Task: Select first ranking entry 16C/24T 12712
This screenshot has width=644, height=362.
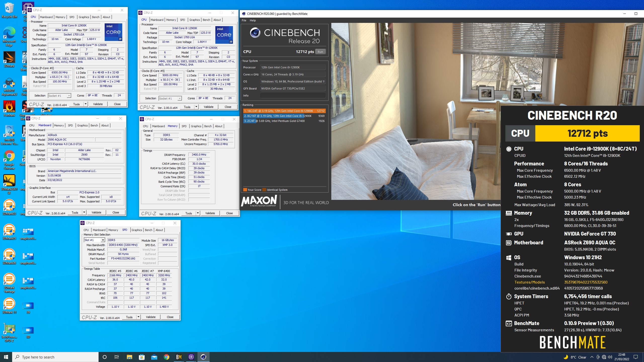Action: [x=284, y=111]
